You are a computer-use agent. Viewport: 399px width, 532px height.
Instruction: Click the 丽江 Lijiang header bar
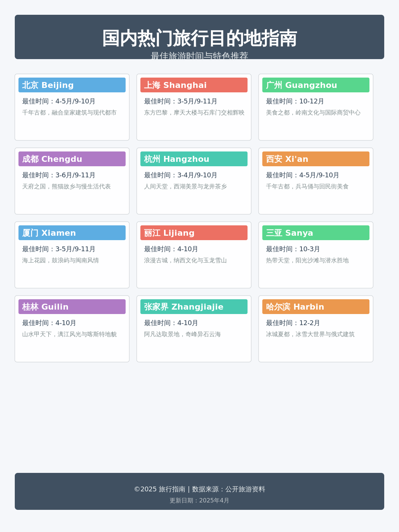194,233
